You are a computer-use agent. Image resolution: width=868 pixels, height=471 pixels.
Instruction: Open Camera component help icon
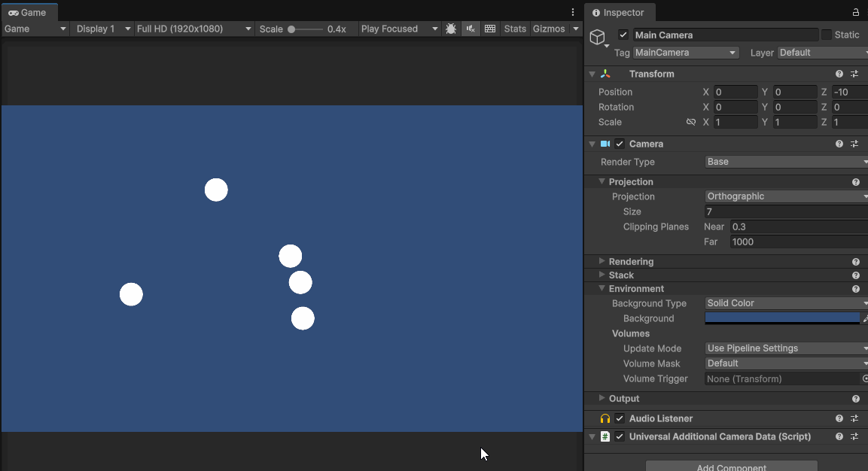[x=839, y=144]
